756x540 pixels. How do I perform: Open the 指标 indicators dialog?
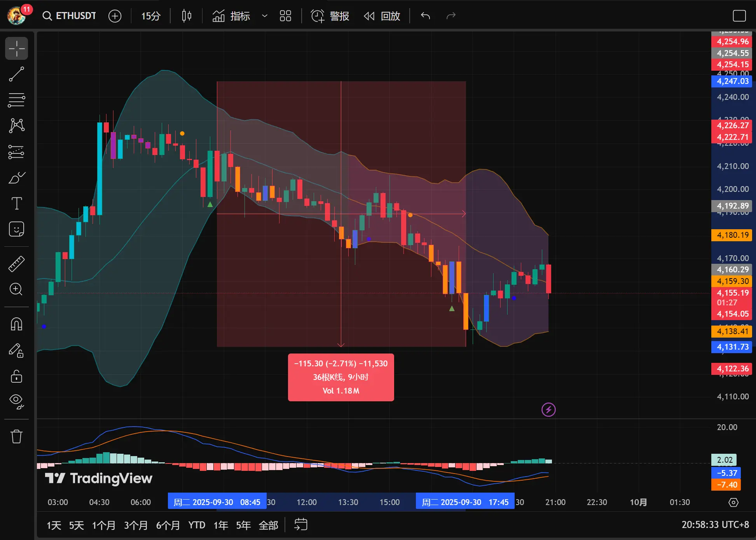231,16
